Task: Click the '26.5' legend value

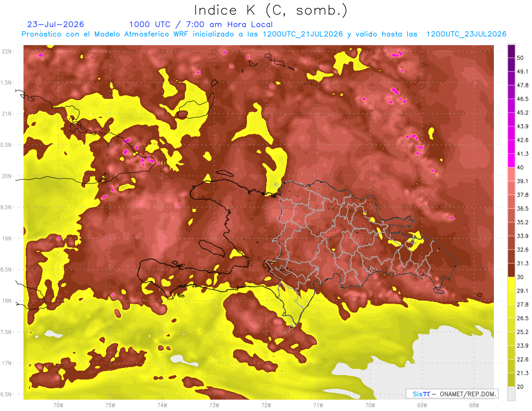Action: point(522,318)
